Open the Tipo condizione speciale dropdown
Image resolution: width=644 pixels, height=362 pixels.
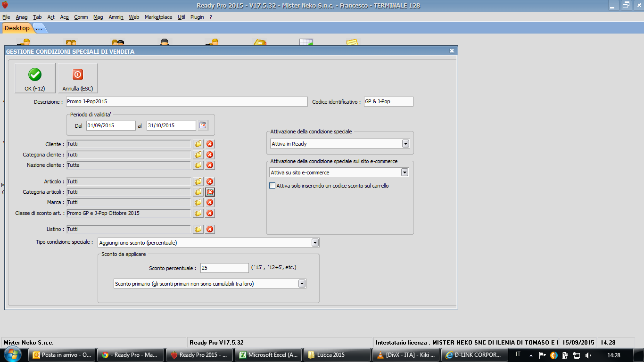(315, 243)
